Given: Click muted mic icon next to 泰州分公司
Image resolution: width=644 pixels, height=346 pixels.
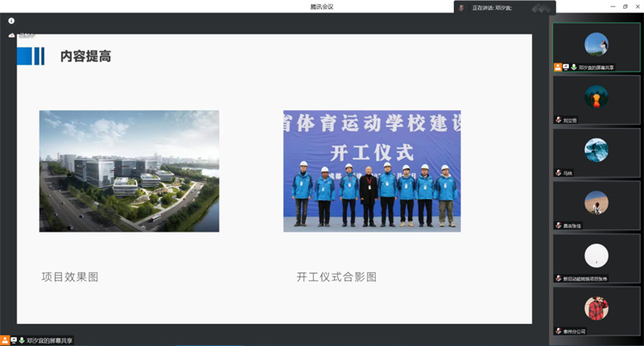Looking at the screenshot, I should [557, 331].
